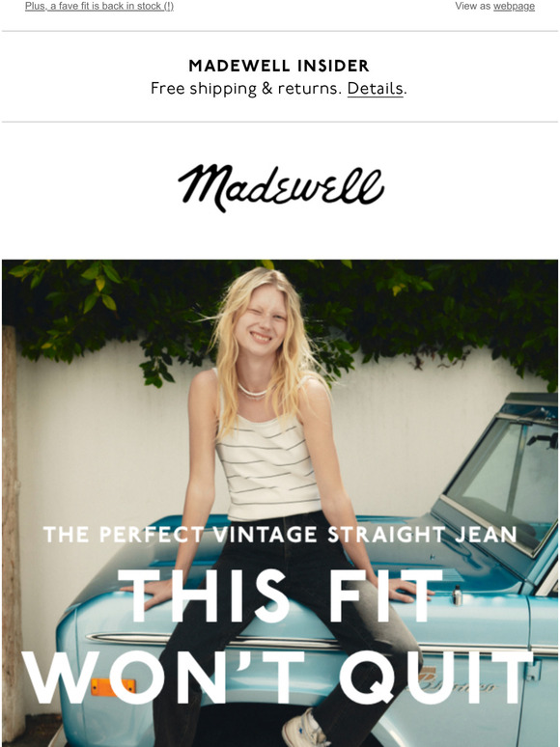Click the Details link under Madewell Insider
Screen dimensions: 560x747
(375, 89)
